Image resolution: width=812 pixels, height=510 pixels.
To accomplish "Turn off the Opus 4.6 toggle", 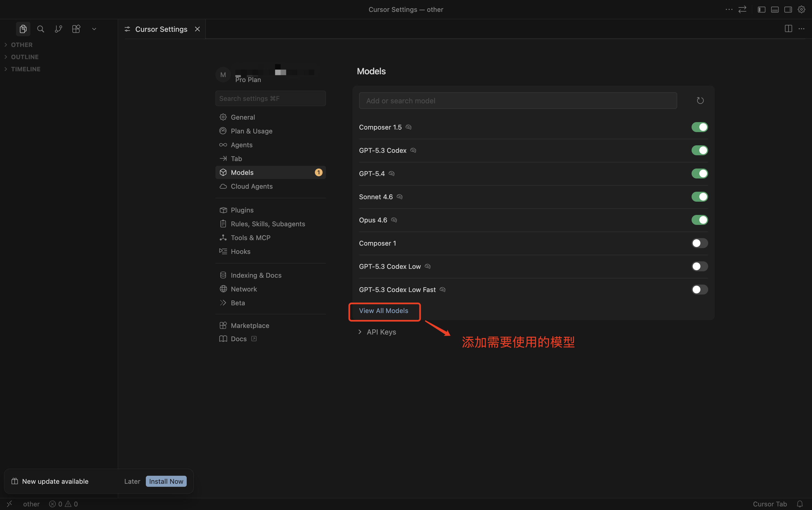I will tap(699, 220).
